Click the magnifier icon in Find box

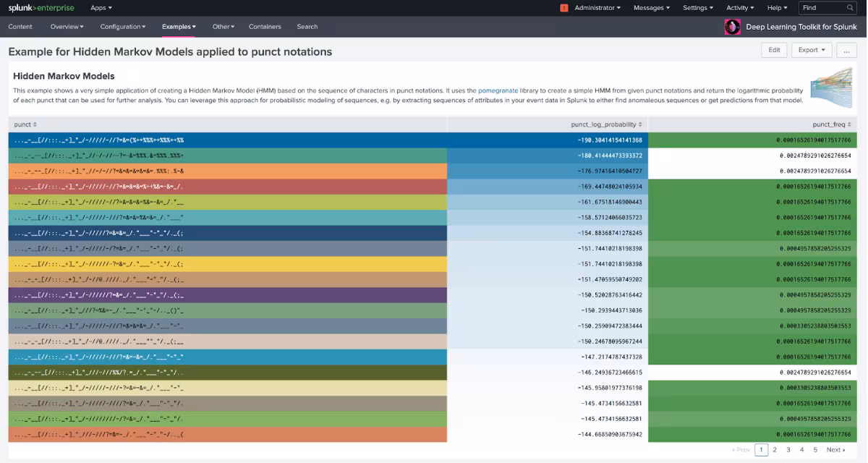click(850, 8)
